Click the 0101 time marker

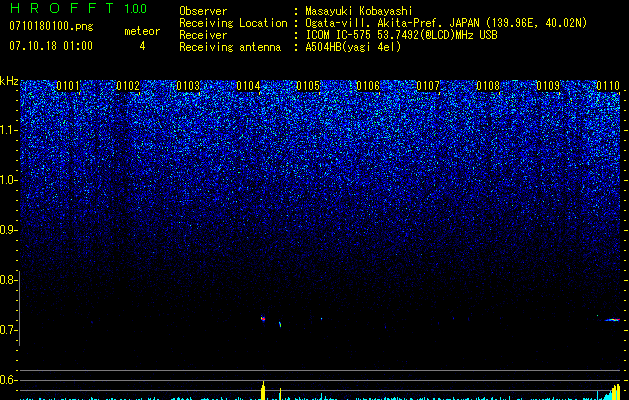[68, 86]
